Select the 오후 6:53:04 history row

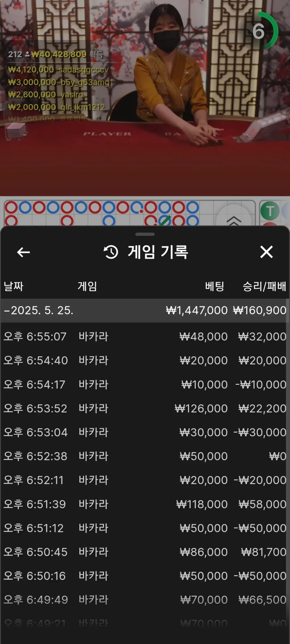click(145, 432)
